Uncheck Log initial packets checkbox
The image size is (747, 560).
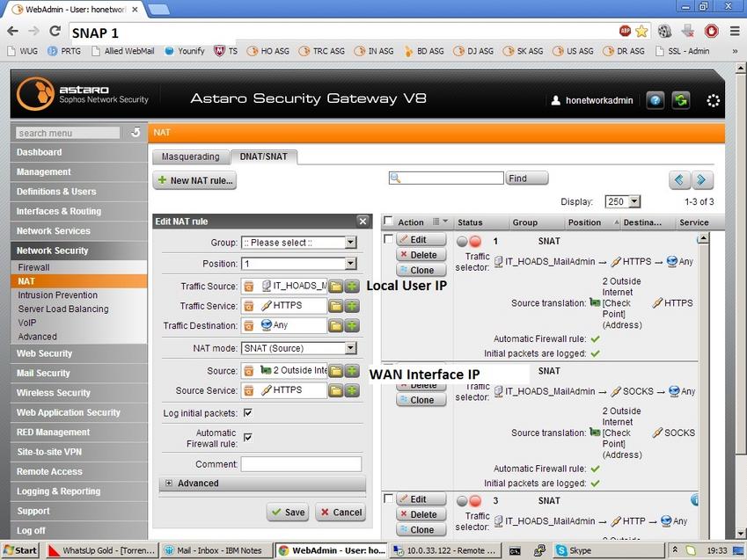click(x=248, y=413)
